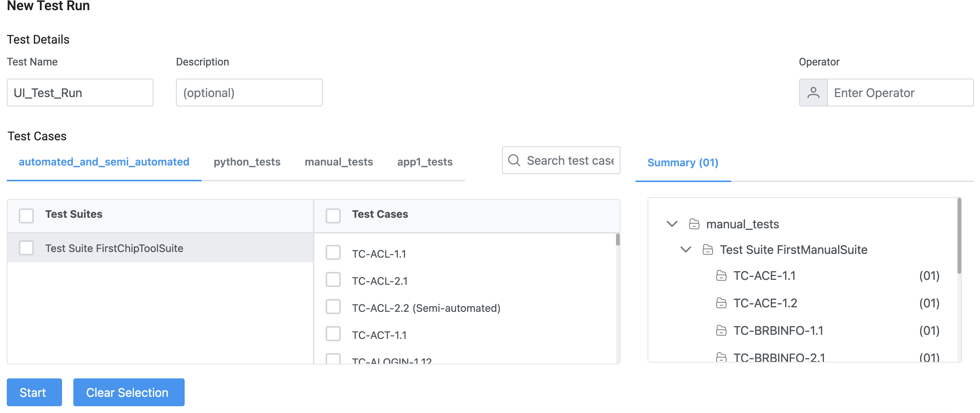Select the TC-ACE-1.2 summary row
Viewport: 980px width, 413px height.
tap(827, 303)
